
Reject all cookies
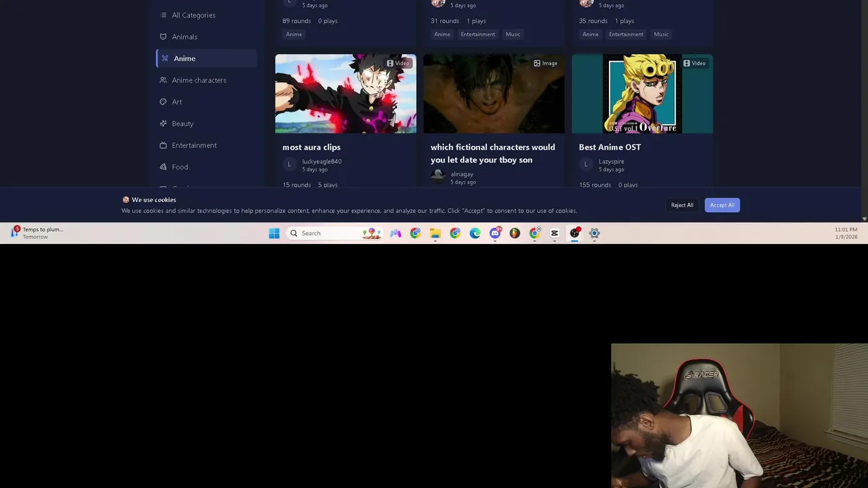point(682,205)
